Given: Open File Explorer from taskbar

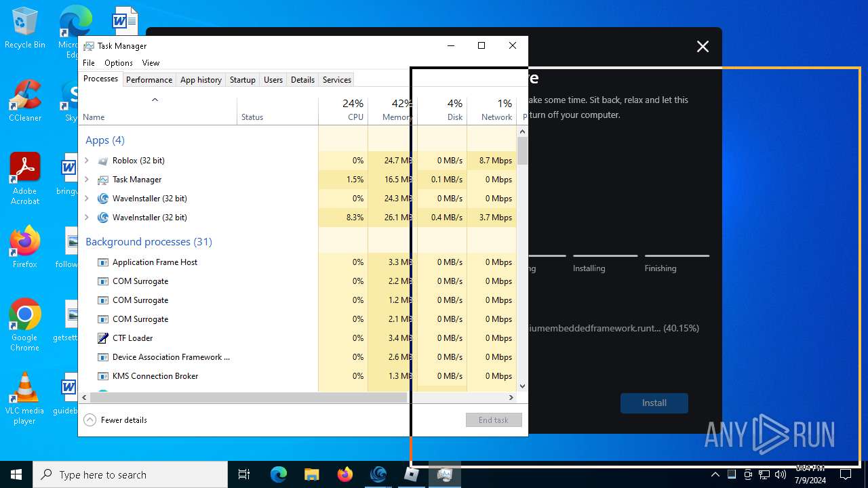Looking at the screenshot, I should [x=311, y=474].
